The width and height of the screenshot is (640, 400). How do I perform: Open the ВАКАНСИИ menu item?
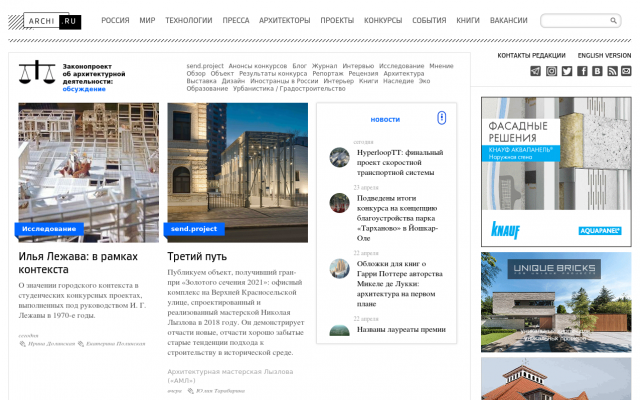[x=509, y=20]
